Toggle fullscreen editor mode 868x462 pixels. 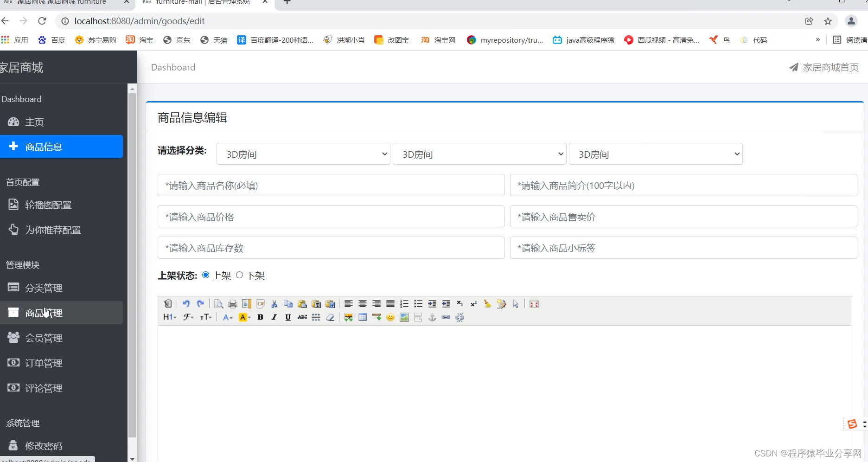(x=534, y=304)
